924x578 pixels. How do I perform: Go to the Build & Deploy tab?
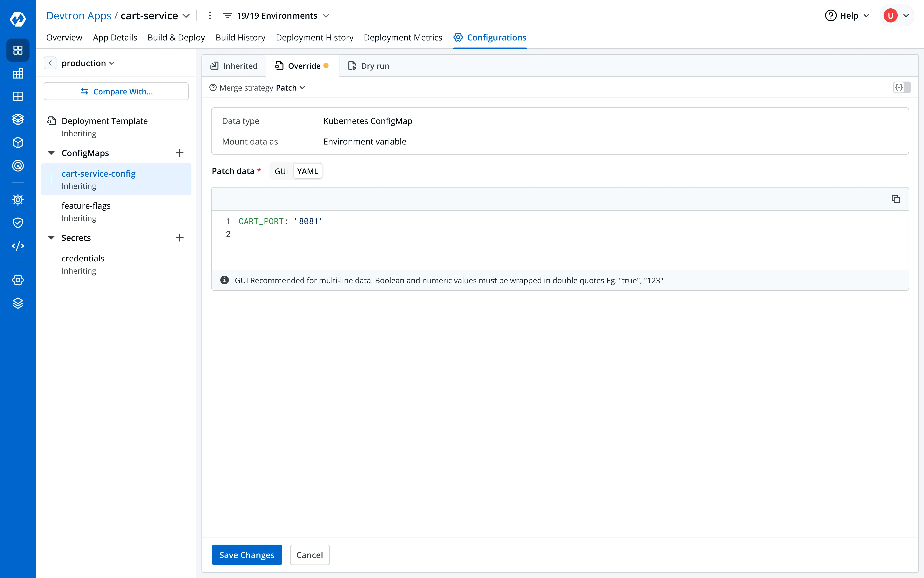tap(176, 37)
